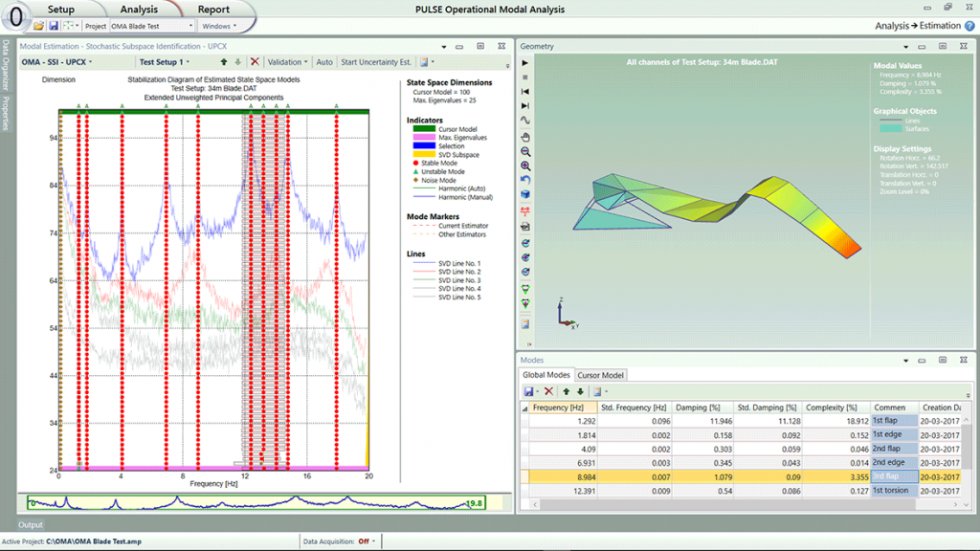
Task: Click the blue 3D cube view icon
Action: (x=525, y=194)
